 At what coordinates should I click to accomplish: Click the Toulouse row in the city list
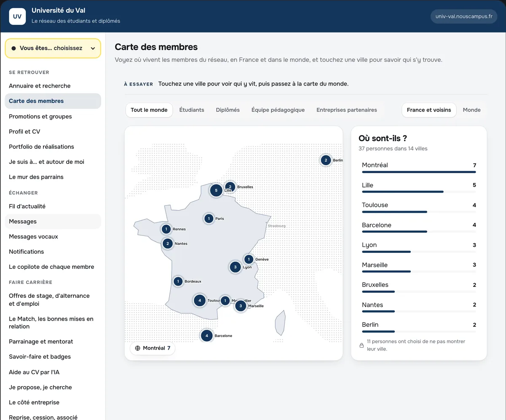[419, 207]
